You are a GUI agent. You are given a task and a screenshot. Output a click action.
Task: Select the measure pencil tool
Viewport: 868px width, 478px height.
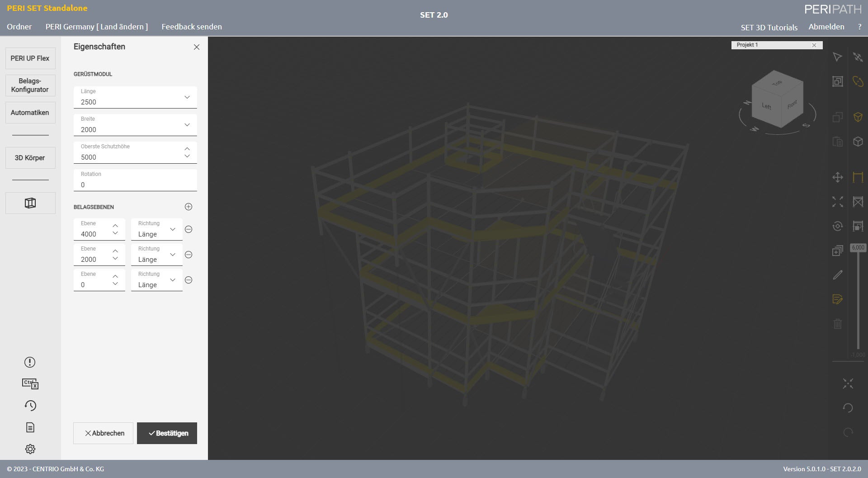837,275
